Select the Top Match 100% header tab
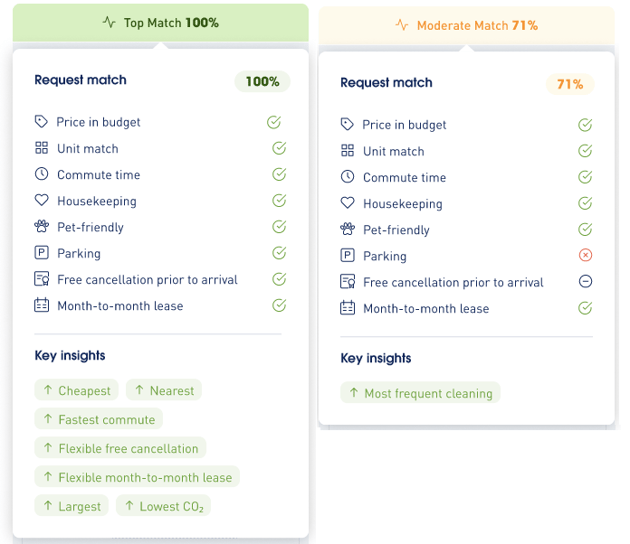 click(160, 22)
